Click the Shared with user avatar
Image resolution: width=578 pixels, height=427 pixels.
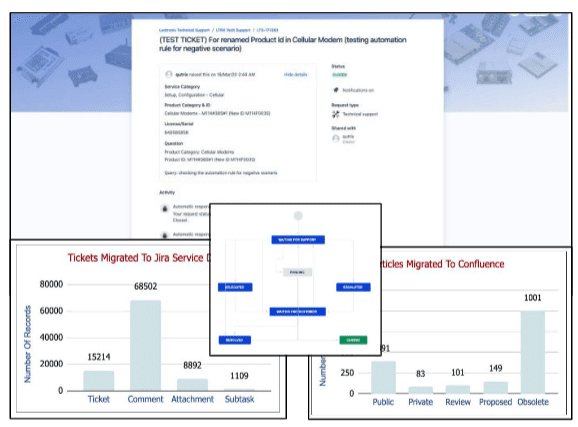(x=336, y=139)
